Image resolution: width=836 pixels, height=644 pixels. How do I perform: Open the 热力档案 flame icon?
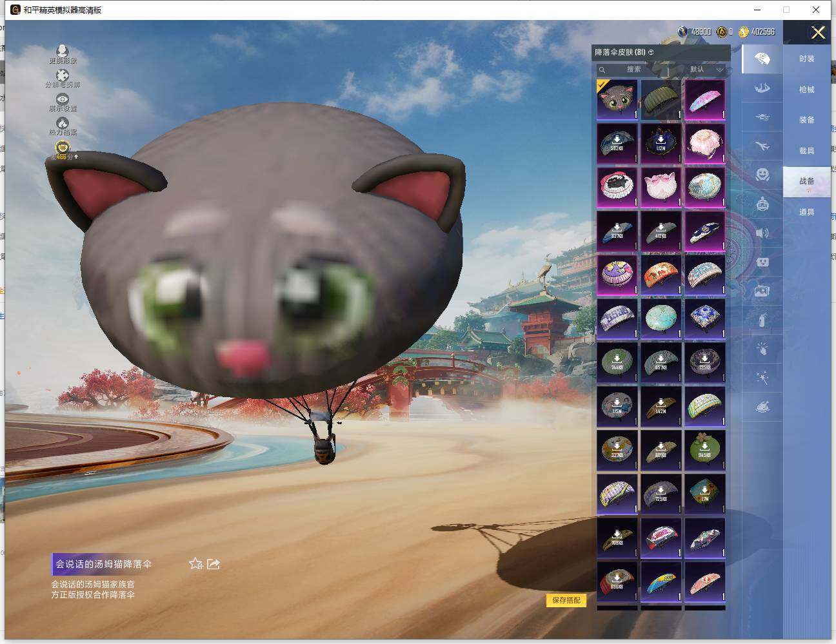pos(62,124)
